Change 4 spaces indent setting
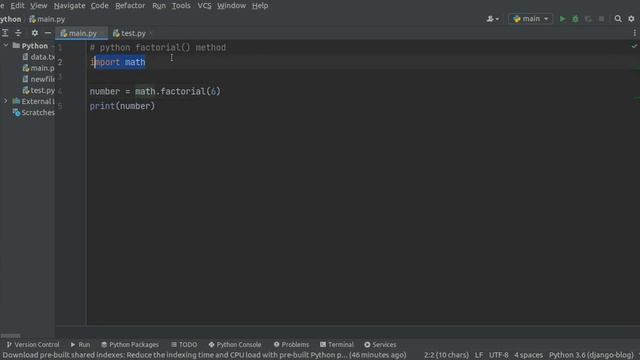The image size is (640, 360). [528, 355]
